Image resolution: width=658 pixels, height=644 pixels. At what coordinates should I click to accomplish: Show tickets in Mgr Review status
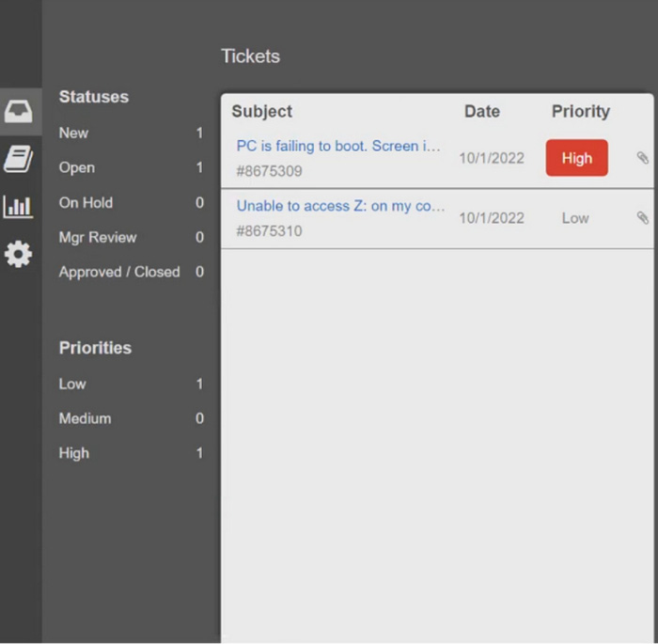132,237
